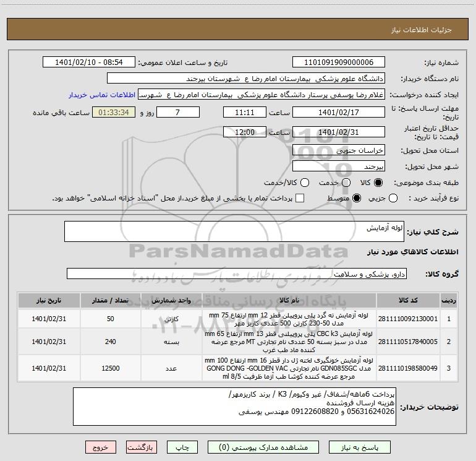Screen dimensions: 476x461
Task: Click the CBC k3 tube product name cell
Action: click(289, 342)
